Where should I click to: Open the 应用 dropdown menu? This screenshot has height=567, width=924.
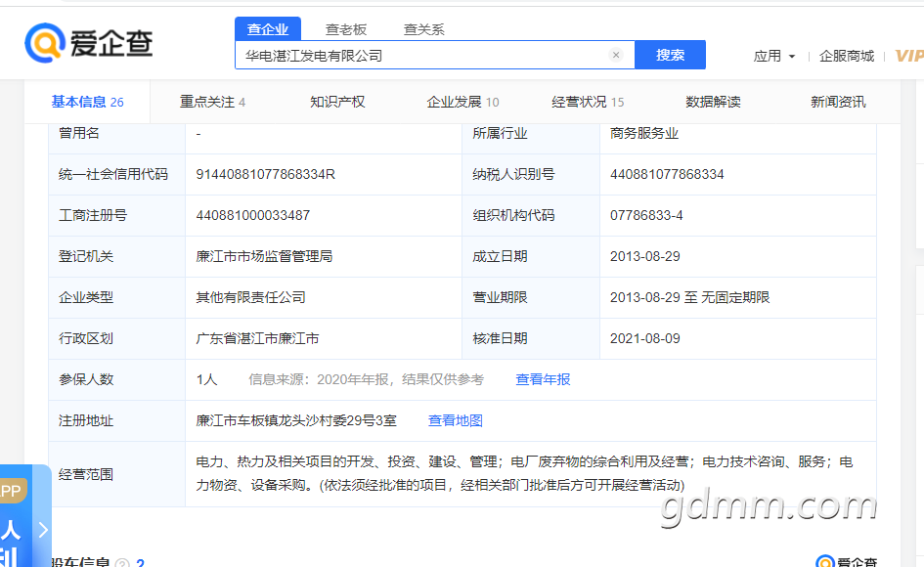774,56
